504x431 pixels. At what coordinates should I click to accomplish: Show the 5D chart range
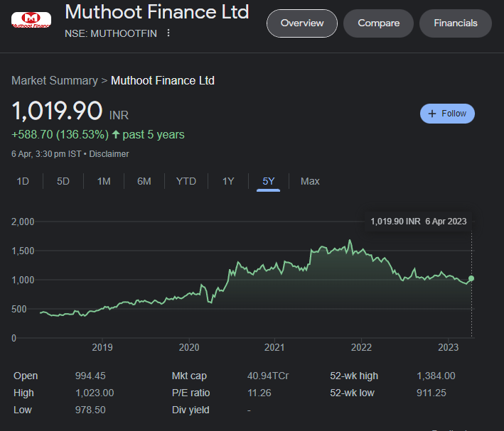(63, 181)
